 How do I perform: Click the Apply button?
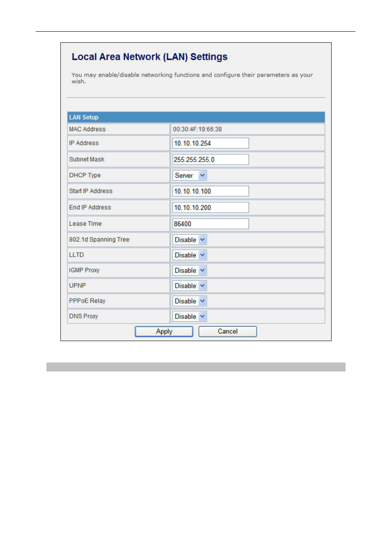pos(164,332)
